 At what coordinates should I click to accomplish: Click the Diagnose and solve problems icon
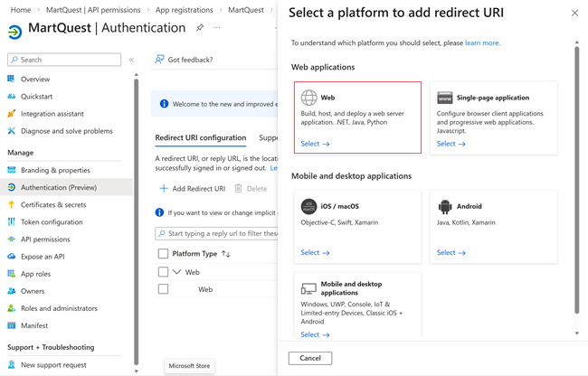pyautogui.click(x=11, y=131)
